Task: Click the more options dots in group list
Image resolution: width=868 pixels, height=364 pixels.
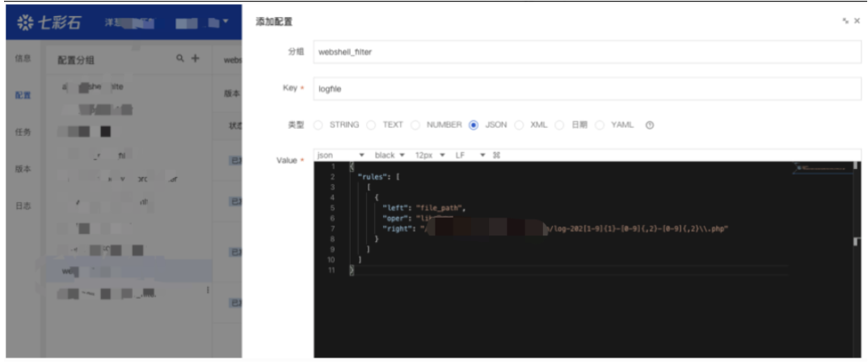Action: pyautogui.click(x=208, y=290)
